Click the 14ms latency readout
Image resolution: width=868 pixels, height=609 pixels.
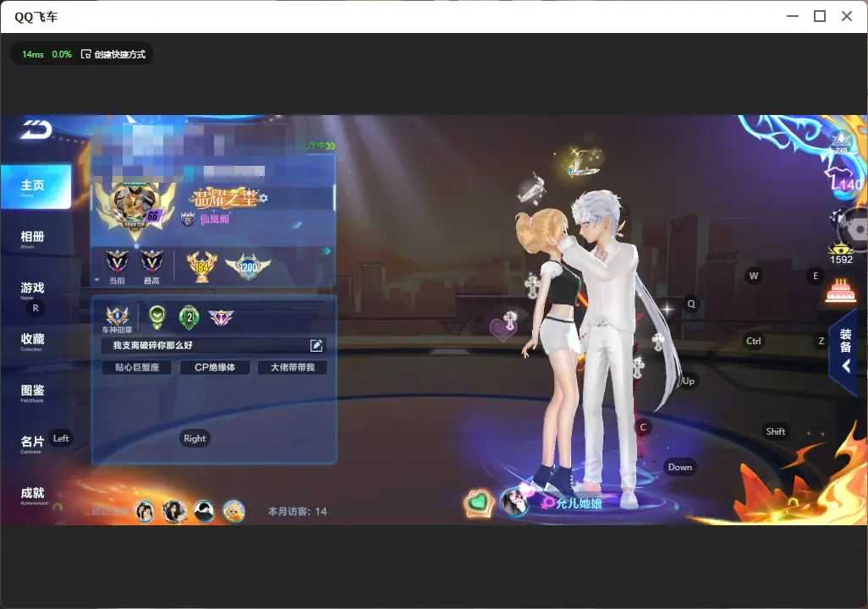33,54
